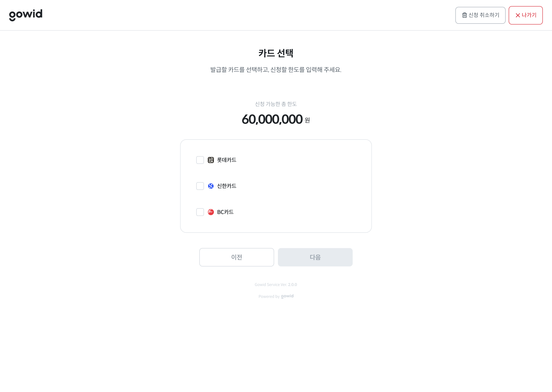Select the BC카드 text label

[x=225, y=212]
